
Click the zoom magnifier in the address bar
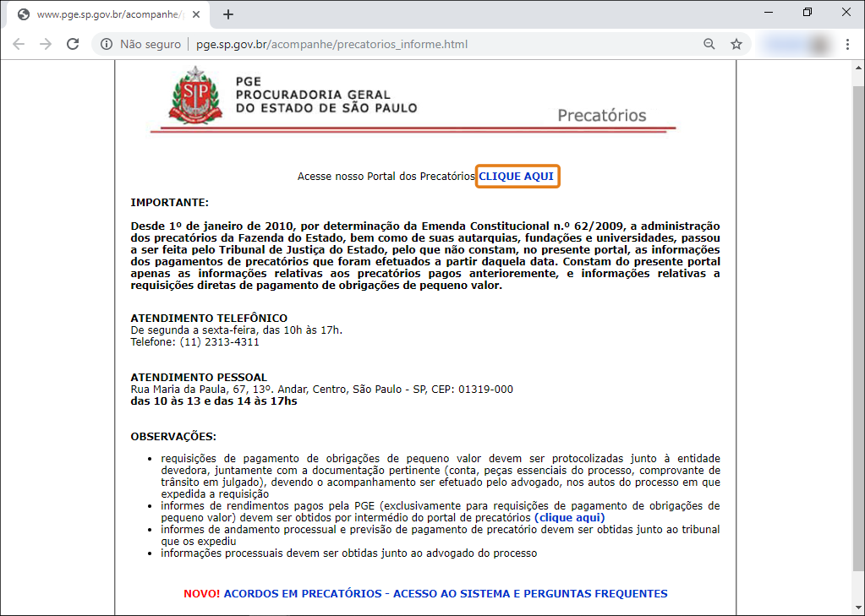(x=709, y=44)
